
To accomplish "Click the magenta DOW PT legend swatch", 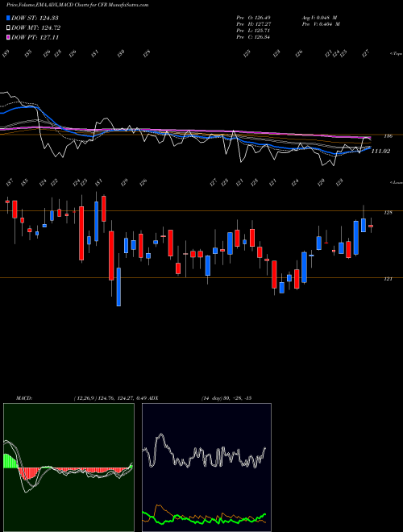I will tap(8, 37).
